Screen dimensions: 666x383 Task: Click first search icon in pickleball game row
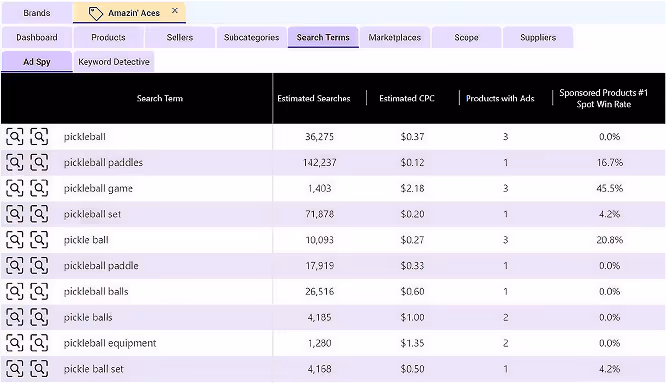click(x=14, y=189)
